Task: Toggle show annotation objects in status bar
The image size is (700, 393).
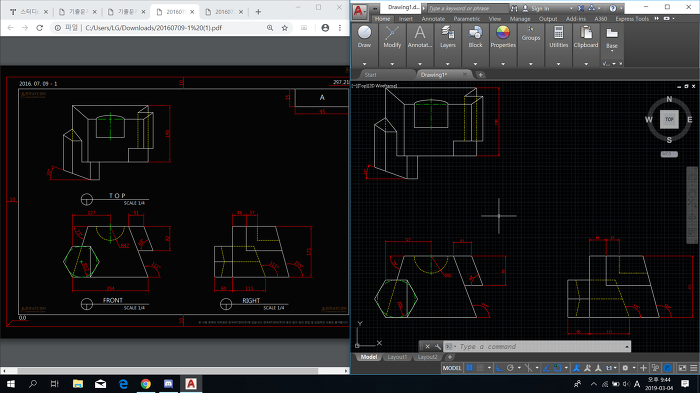Action: (x=576, y=368)
